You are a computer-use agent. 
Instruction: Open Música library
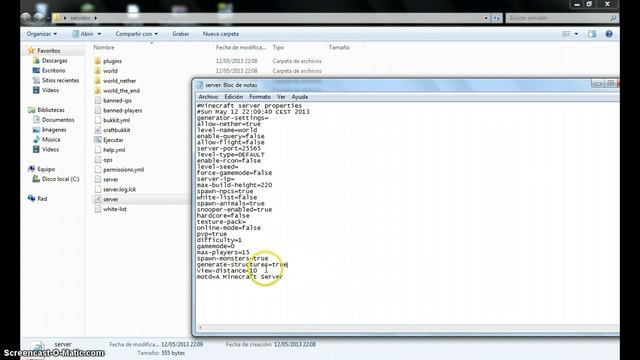click(x=51, y=140)
